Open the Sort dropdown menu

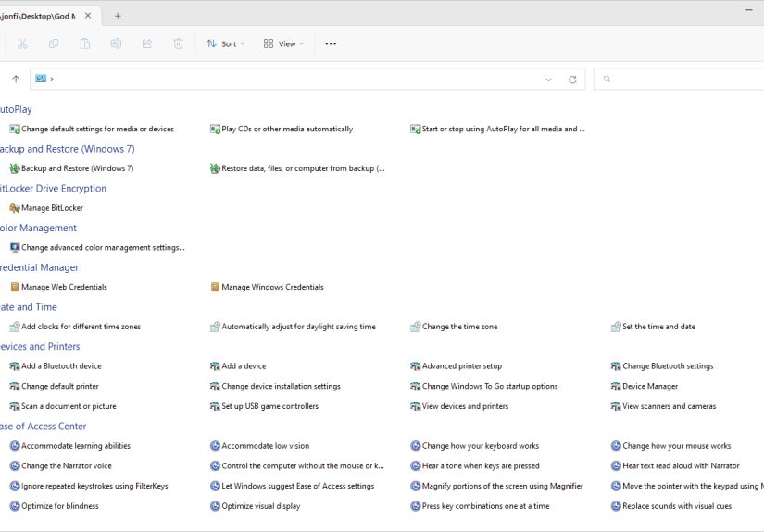click(x=225, y=43)
